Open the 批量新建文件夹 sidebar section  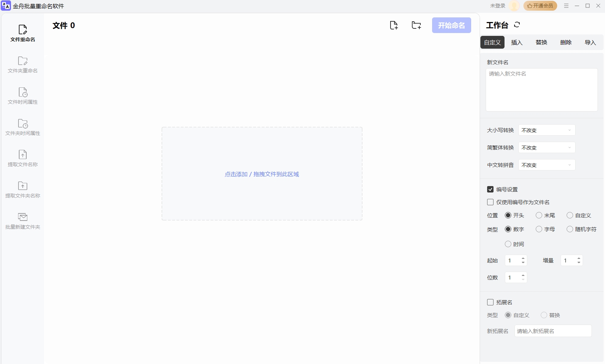pos(23,221)
